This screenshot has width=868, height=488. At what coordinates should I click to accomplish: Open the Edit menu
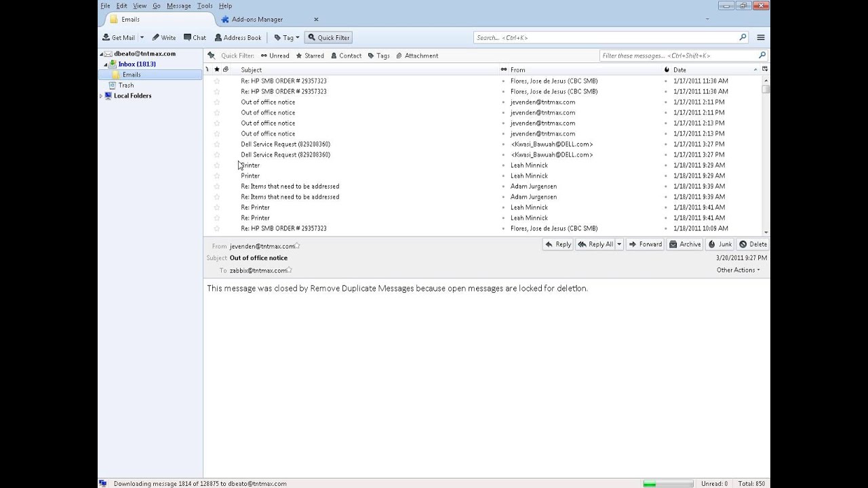[121, 5]
